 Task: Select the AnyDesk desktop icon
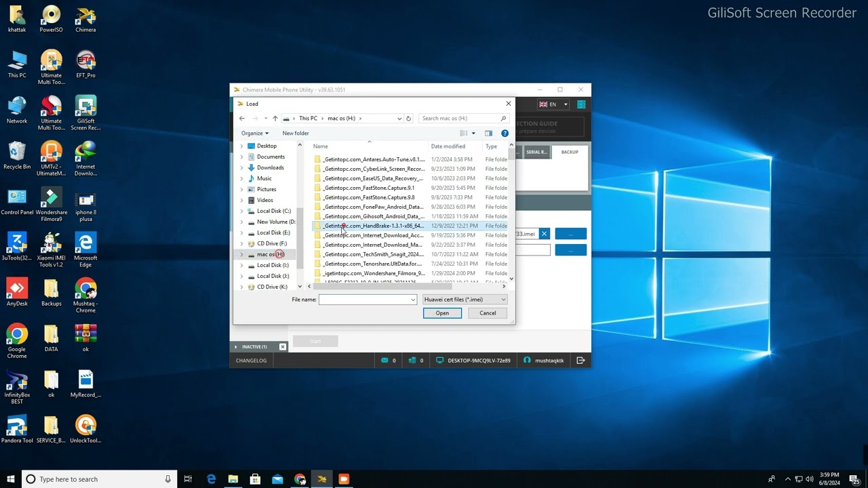17,292
